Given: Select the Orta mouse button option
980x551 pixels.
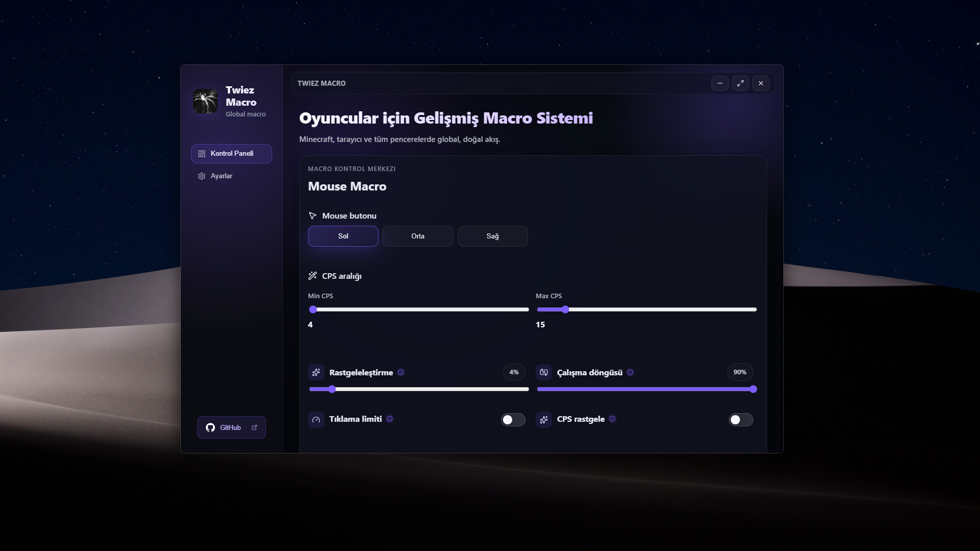Looking at the screenshot, I should 418,236.
